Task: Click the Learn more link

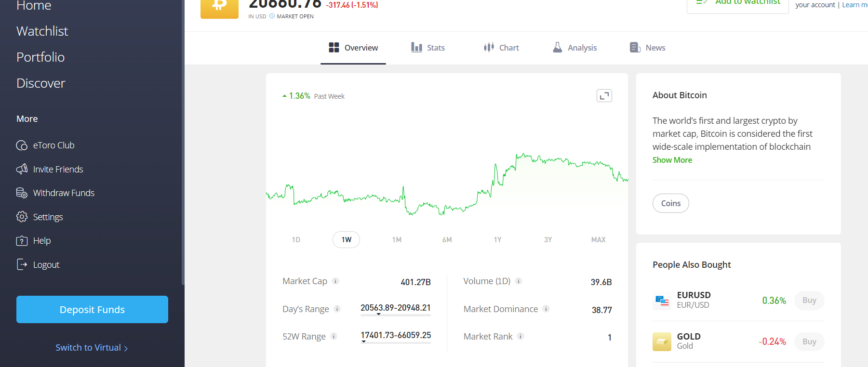Action: point(855,5)
